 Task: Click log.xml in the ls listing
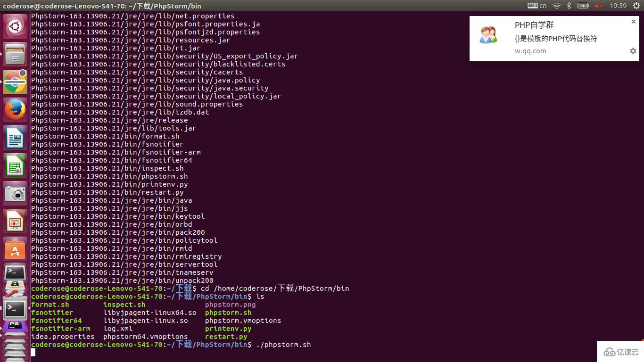pos(118,329)
